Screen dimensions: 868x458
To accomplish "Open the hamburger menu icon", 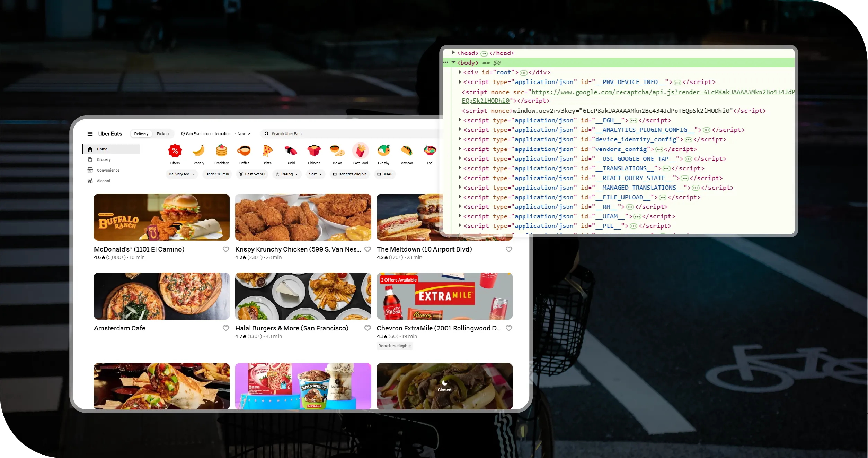I will tap(90, 134).
